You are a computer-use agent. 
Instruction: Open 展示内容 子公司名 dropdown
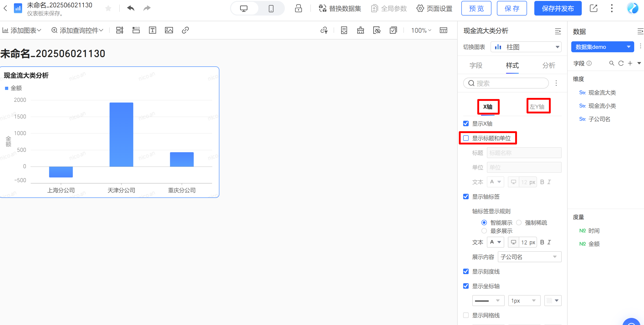point(529,257)
